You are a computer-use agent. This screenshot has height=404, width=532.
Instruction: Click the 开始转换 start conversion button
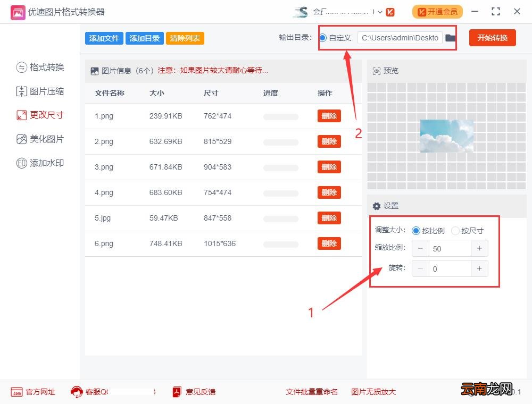coord(492,38)
